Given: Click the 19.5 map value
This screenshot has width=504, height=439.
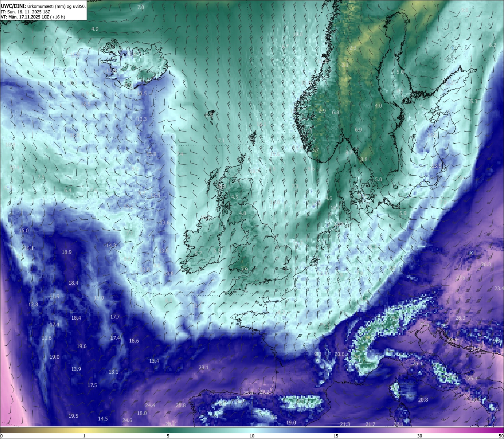Looking at the screenshot, I should 74,416.
